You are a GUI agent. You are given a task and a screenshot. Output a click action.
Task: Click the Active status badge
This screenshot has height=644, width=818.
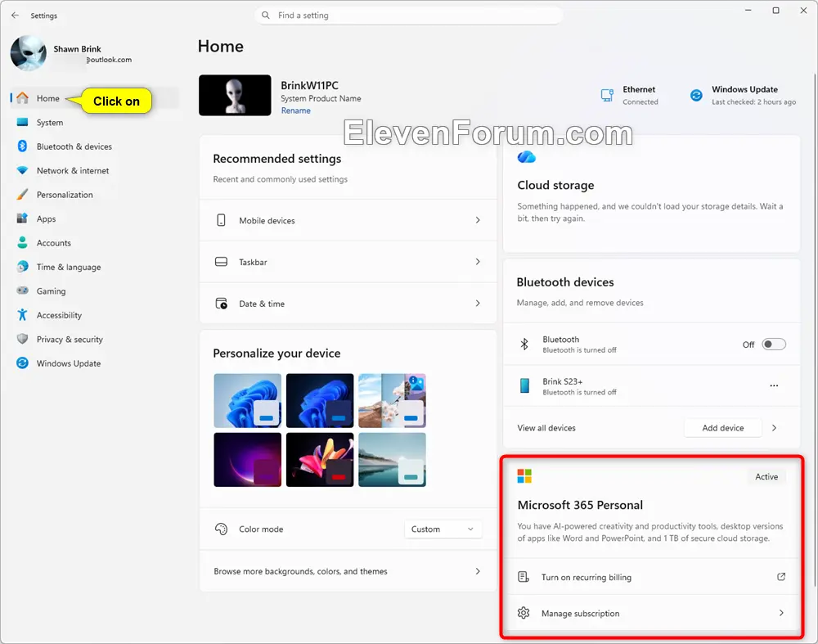[x=766, y=476]
